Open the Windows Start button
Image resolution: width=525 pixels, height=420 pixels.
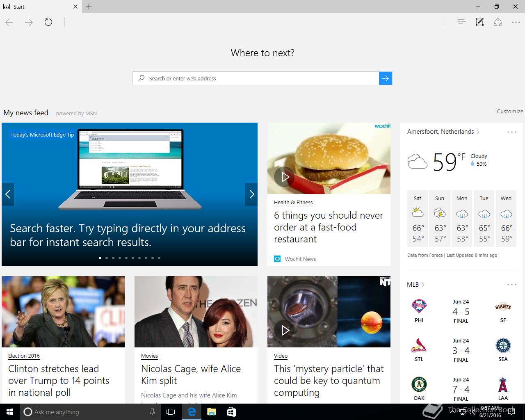(10, 412)
